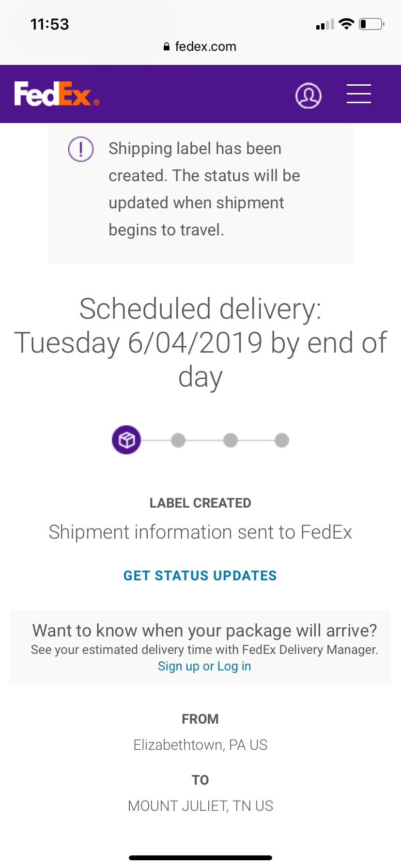Click GET STATUS UPDATES link

click(200, 575)
